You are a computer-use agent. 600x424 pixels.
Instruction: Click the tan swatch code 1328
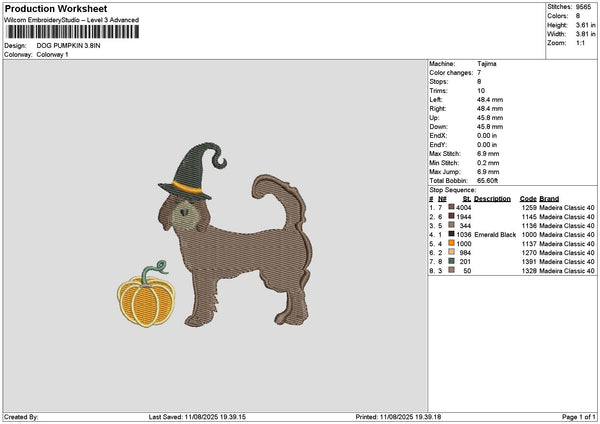pyautogui.click(x=451, y=270)
